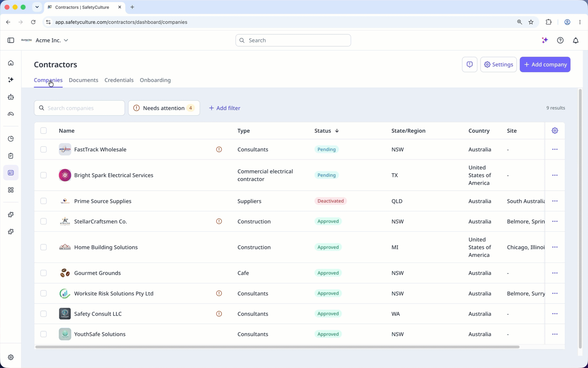Click the Name column header

pos(66,131)
